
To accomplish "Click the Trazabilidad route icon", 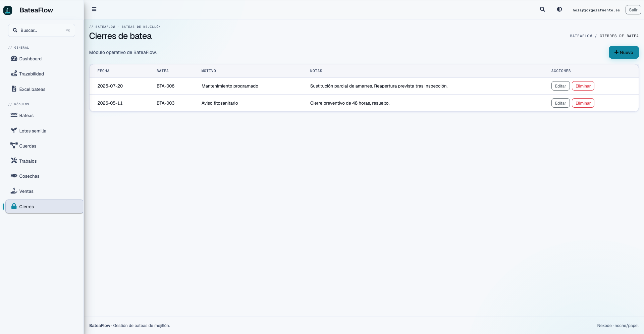I will [x=14, y=73].
